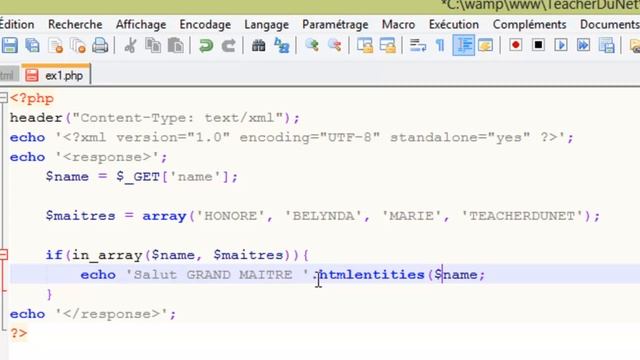Open Find with the binoculars icon
Image resolution: width=640 pixels, height=360 pixels.
click(258, 45)
